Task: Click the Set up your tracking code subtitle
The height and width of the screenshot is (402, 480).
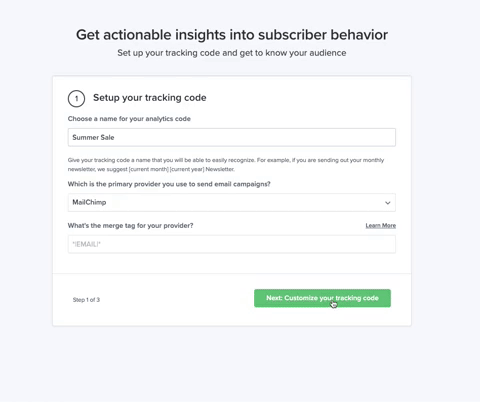Action: [232, 53]
